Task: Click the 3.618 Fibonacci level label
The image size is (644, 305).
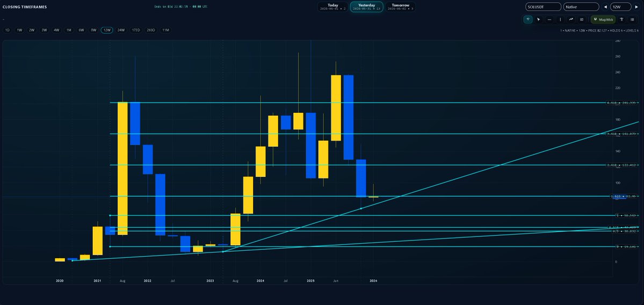Action: point(621,134)
